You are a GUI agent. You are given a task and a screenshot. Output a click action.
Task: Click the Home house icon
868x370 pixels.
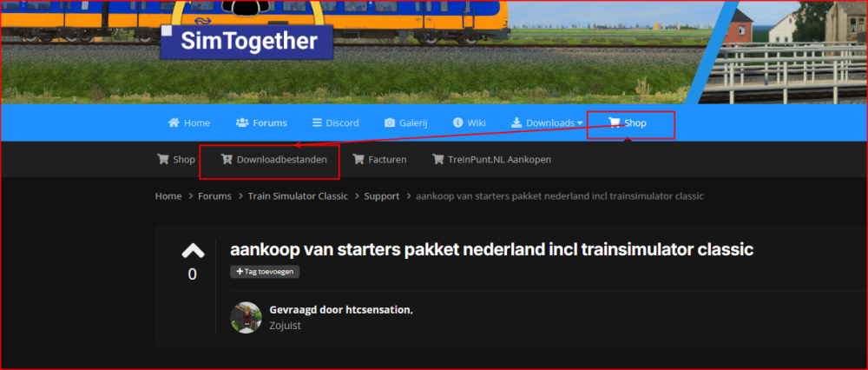pyautogui.click(x=174, y=122)
